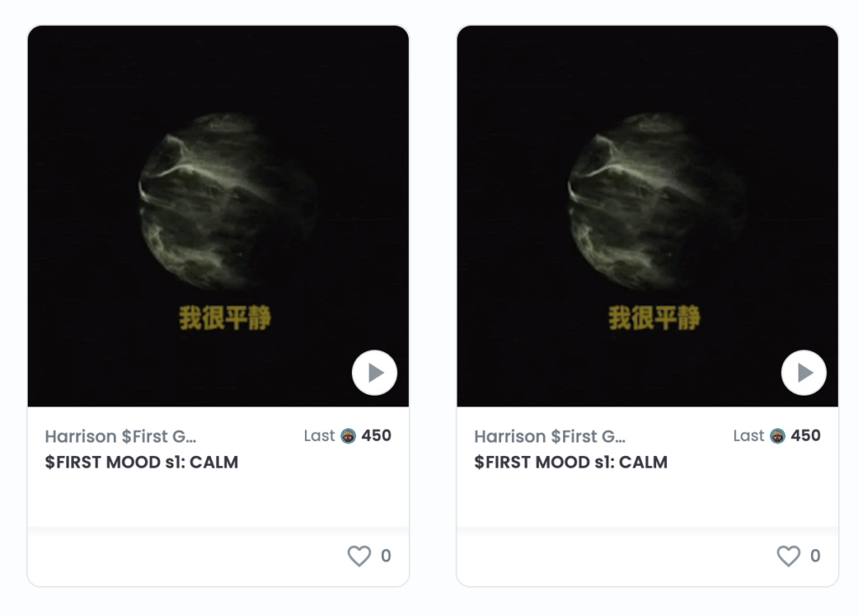Open the left planet artwork thumbnail
Image resolution: width=858 pixels, height=616 pixels.
point(219,215)
